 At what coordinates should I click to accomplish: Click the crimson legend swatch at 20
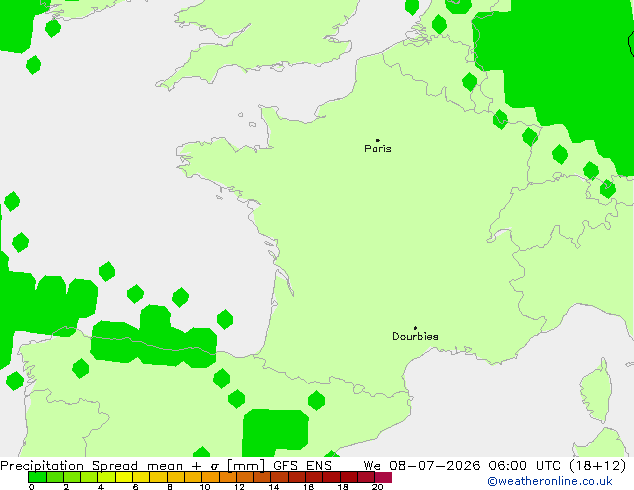click(x=383, y=477)
